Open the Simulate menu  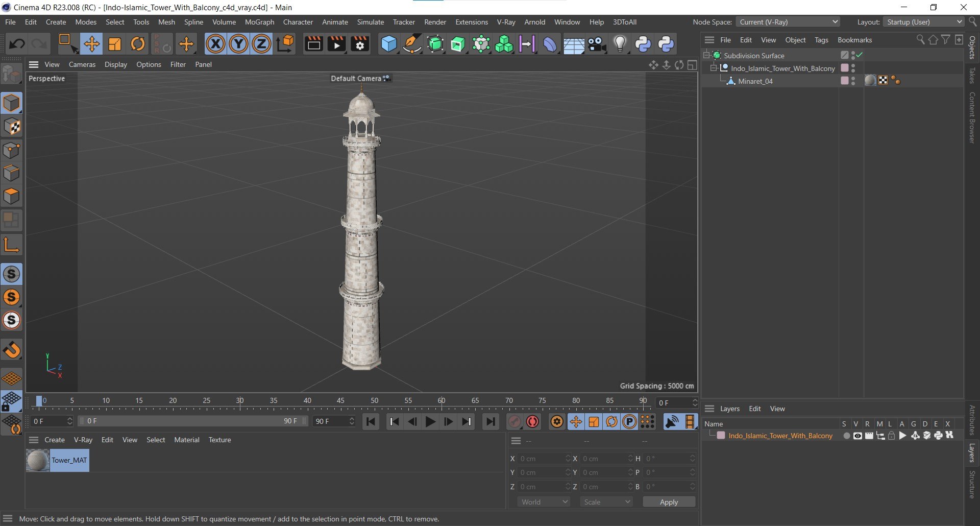[371, 22]
